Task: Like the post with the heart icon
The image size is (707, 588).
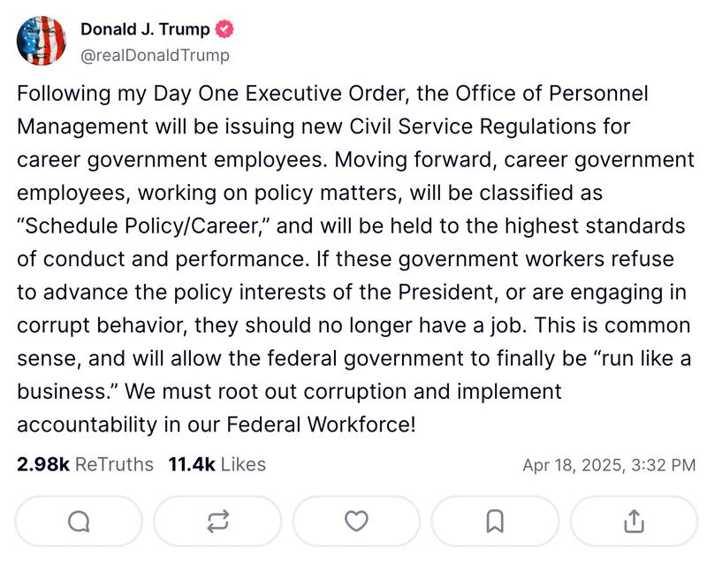Action: pyautogui.click(x=356, y=522)
